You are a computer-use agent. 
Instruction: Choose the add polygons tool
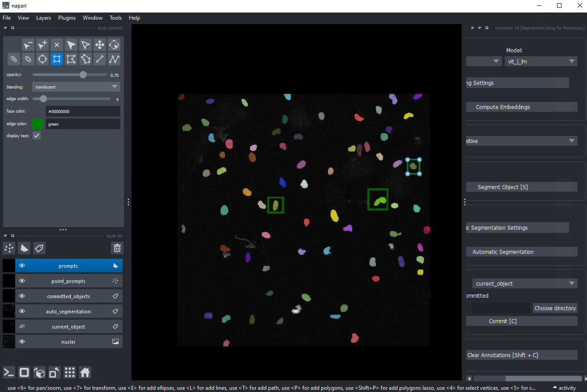coord(71,59)
